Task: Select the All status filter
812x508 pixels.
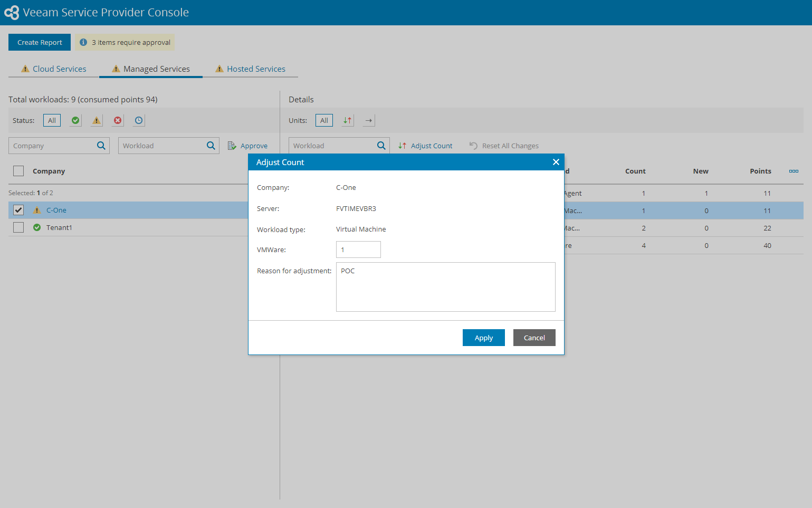Action: (x=52, y=120)
